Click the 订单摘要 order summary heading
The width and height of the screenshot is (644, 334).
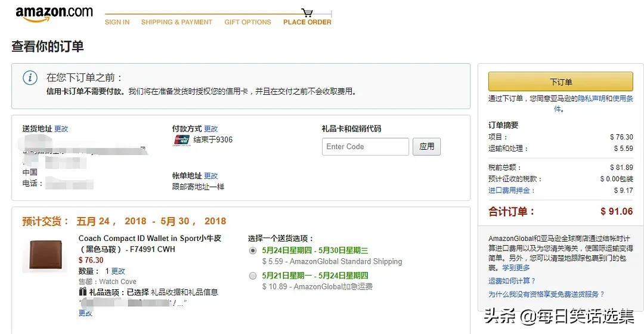tap(503, 125)
